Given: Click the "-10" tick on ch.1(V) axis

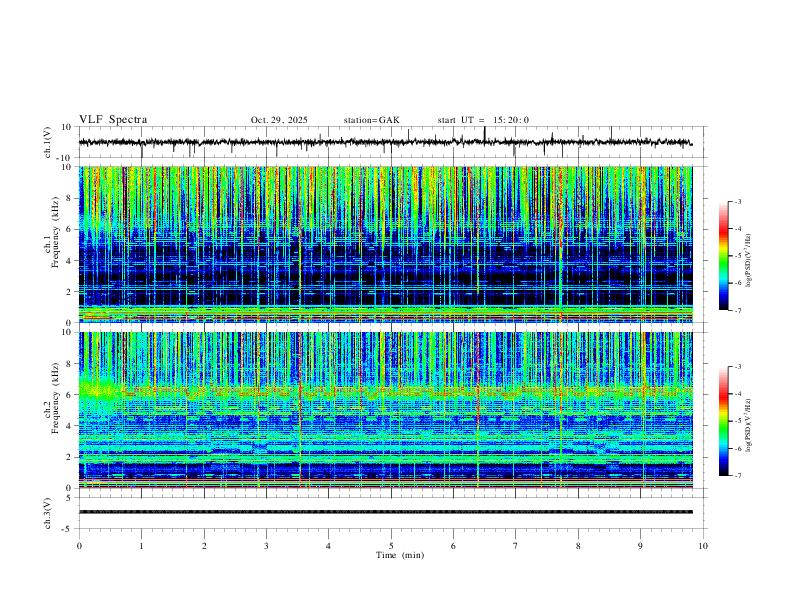Looking at the screenshot, I should coord(66,158).
